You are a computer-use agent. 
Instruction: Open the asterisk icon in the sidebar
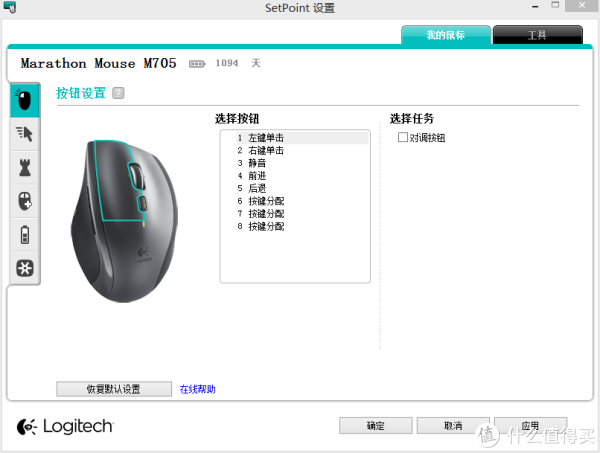pyautogui.click(x=24, y=268)
